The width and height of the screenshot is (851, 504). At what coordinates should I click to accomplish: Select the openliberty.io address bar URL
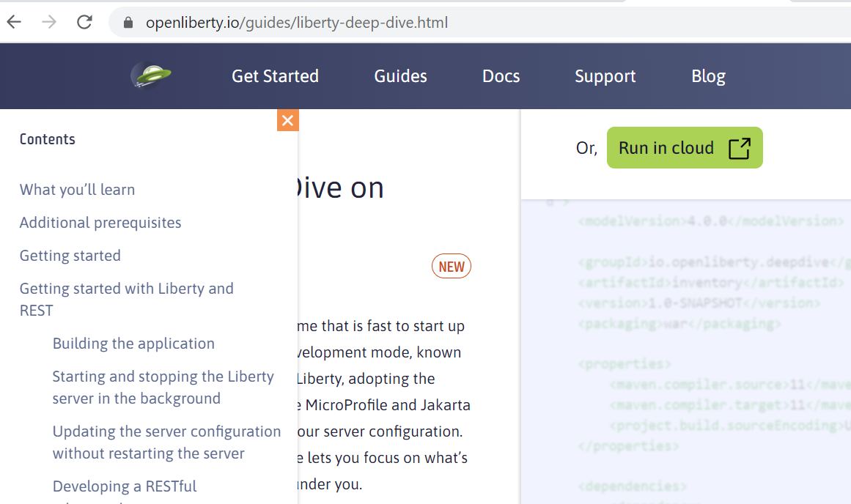click(297, 23)
